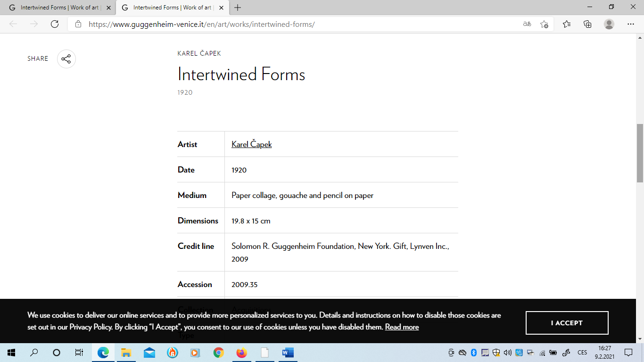Screen dimensions: 644x362
Task: Open the Favorites list icon
Action: (x=566, y=24)
